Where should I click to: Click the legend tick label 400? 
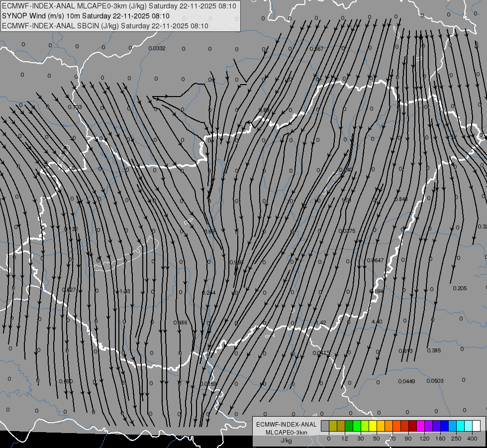point(472,439)
